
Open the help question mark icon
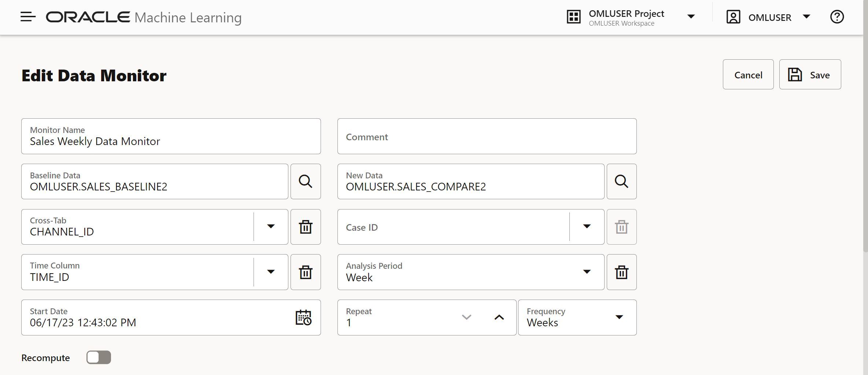pyautogui.click(x=837, y=17)
